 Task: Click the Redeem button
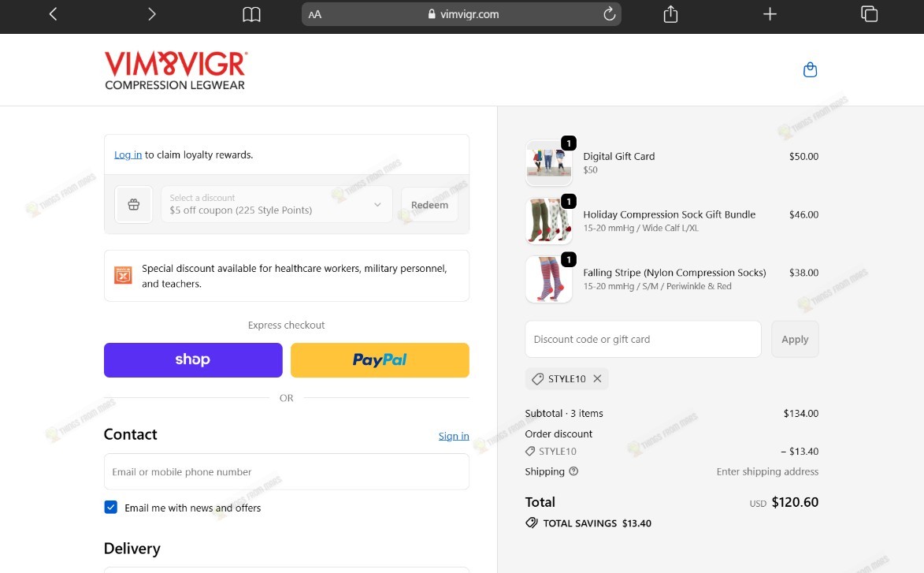[x=429, y=205]
